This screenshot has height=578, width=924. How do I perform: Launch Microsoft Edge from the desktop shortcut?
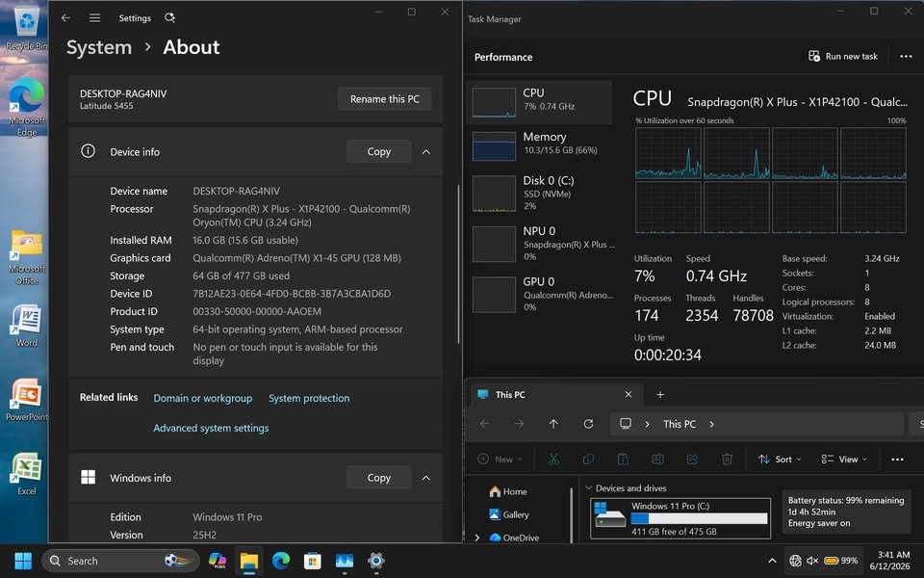tap(26, 106)
